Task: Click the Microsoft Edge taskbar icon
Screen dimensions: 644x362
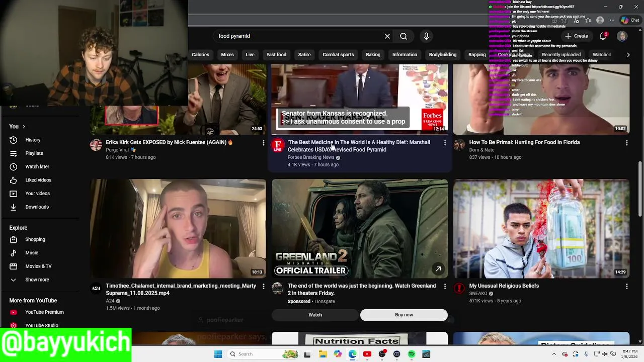Action: pyautogui.click(x=352, y=354)
